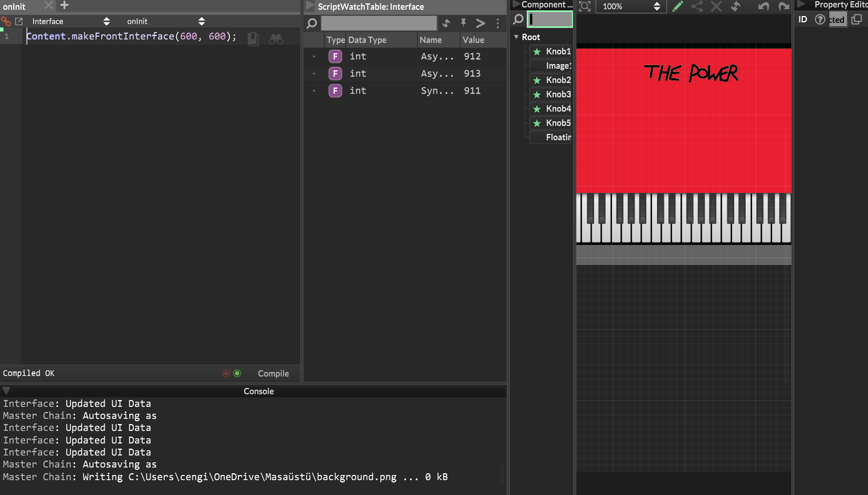Toggle the star icon beside Knob5

537,123
